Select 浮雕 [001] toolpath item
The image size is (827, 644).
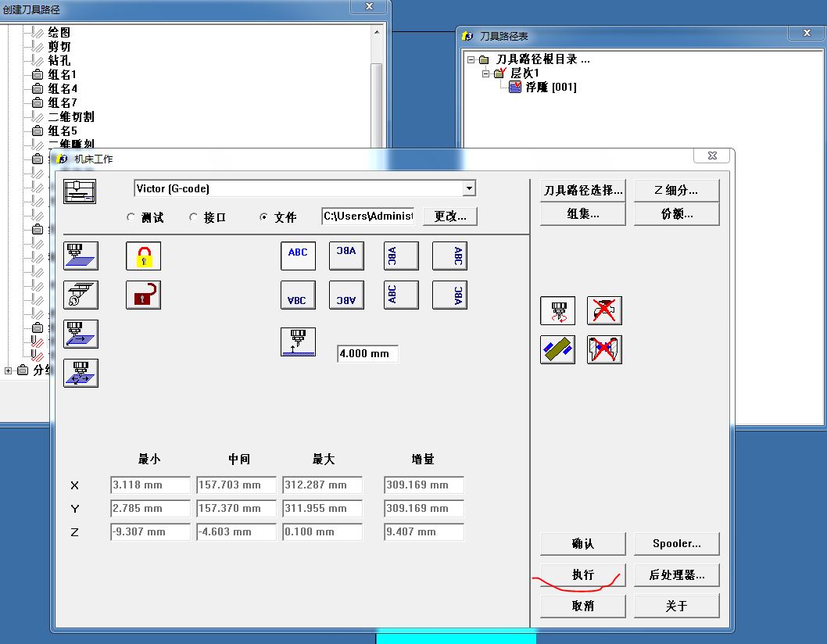[x=550, y=87]
